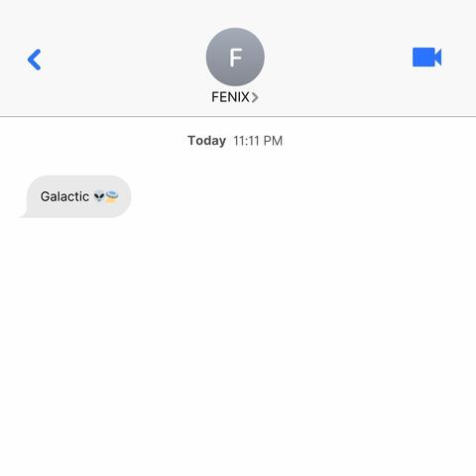Select the Galactic message bubble

[76, 196]
